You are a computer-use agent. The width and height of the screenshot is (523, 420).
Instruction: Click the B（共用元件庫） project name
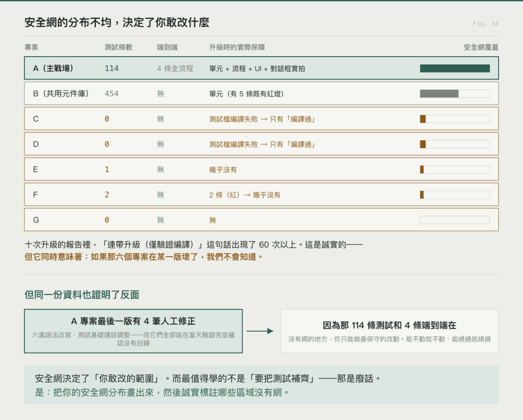61,94
